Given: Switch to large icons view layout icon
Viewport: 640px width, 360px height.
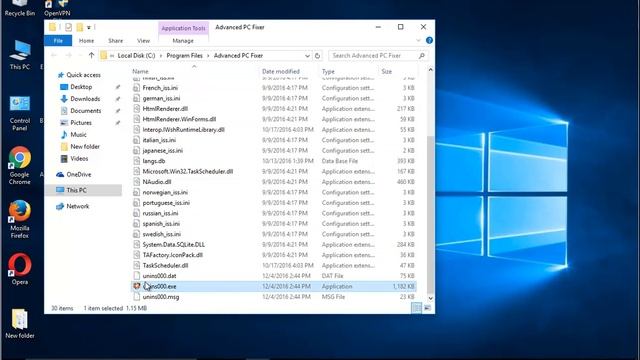Looking at the screenshot, I should (427, 308).
